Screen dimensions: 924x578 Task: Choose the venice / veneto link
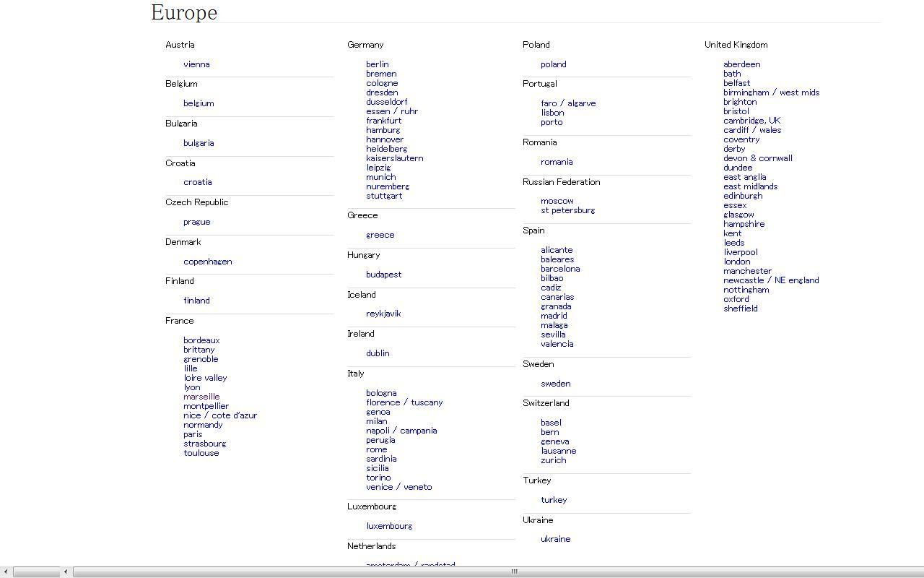pos(399,487)
